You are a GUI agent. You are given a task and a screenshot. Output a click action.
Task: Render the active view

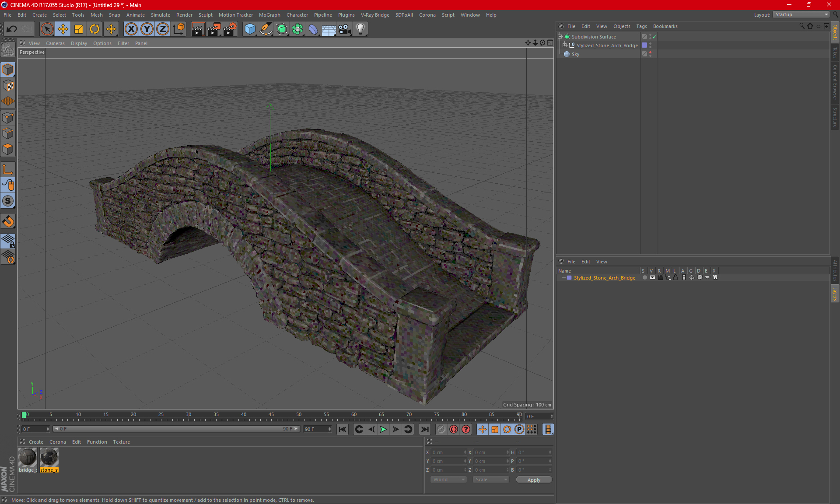coord(198,29)
